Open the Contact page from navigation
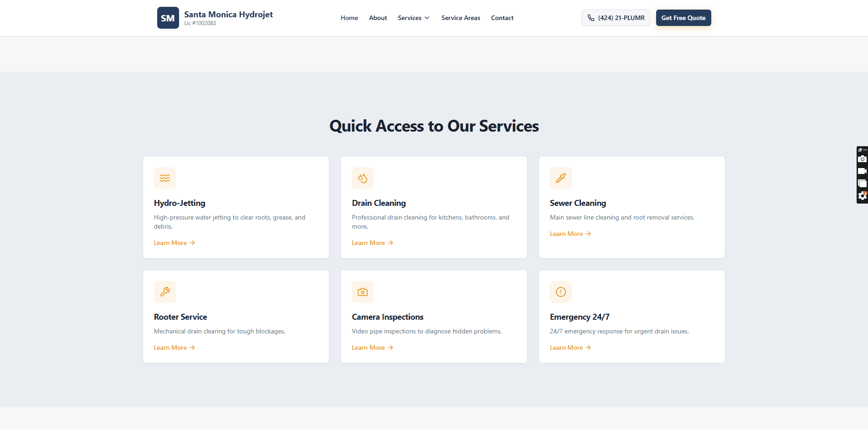The width and height of the screenshot is (868, 429). click(x=502, y=18)
